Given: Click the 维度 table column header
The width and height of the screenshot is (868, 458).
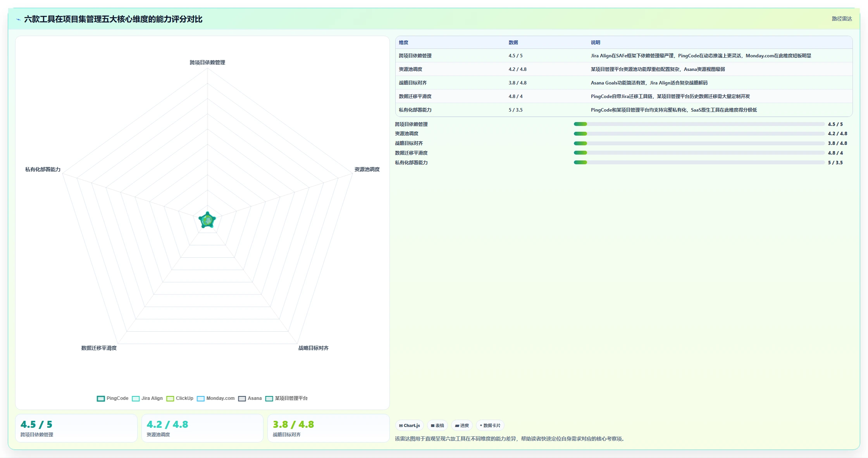Looking at the screenshot, I should 403,43.
